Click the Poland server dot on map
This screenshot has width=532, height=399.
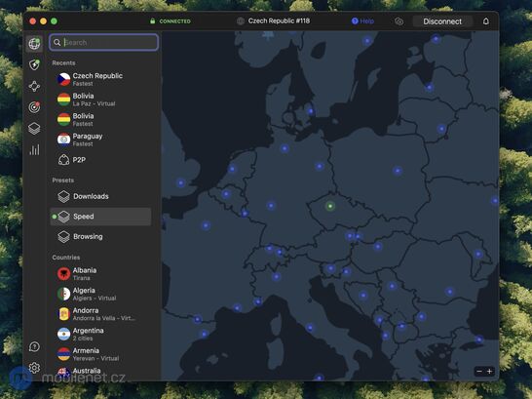(398, 171)
